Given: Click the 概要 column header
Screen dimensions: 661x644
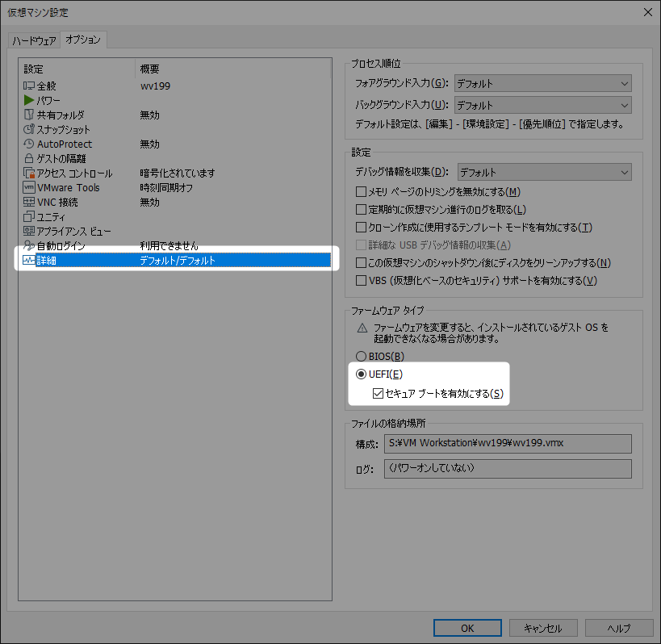Looking at the screenshot, I should point(232,69).
